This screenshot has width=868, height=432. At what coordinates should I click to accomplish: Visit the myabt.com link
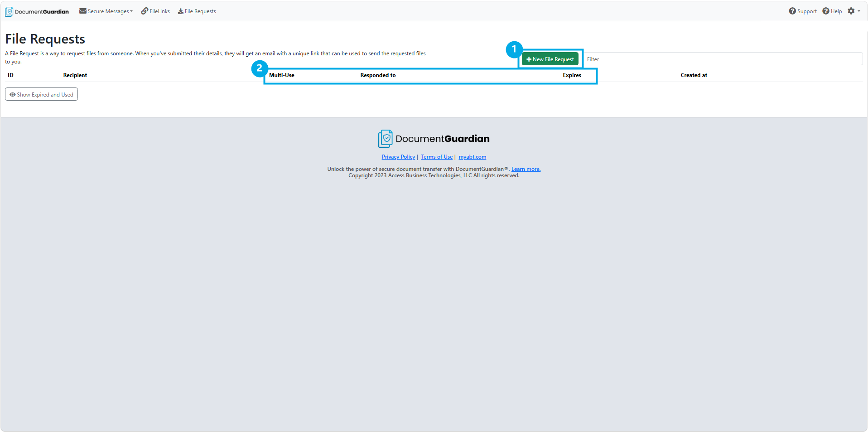(x=472, y=157)
